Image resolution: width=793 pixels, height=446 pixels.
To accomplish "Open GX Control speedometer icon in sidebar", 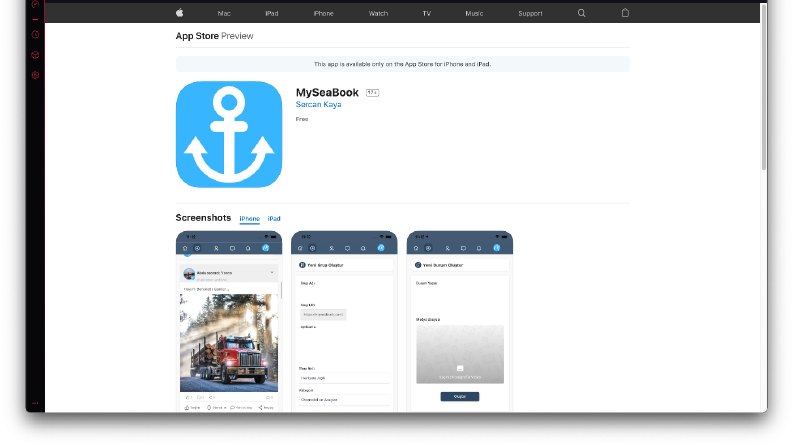I will click(x=35, y=4).
